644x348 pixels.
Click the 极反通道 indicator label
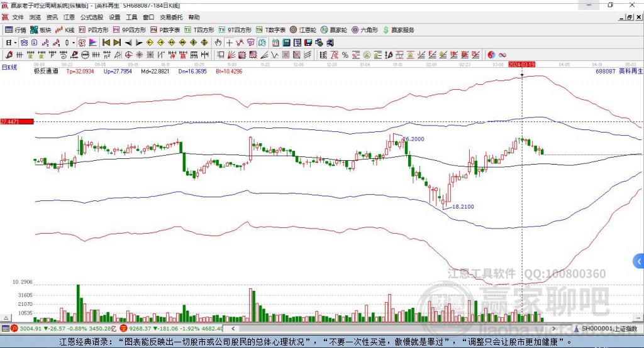click(x=46, y=71)
